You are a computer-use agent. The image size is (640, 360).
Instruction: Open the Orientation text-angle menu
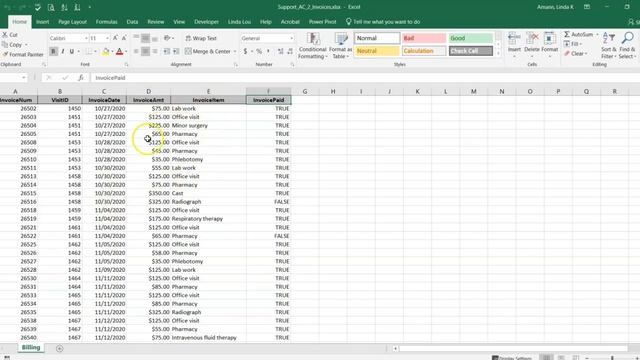[x=168, y=38]
